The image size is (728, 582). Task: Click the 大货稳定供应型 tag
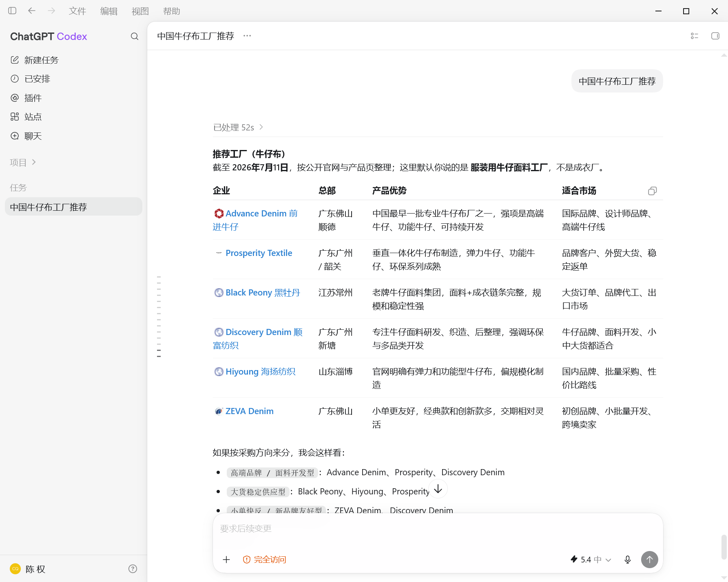click(x=258, y=492)
